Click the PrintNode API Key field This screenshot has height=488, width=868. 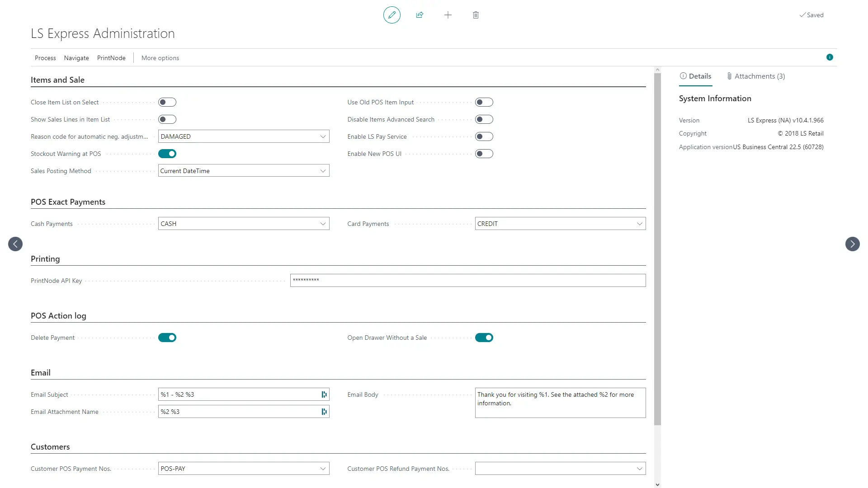[x=467, y=280]
